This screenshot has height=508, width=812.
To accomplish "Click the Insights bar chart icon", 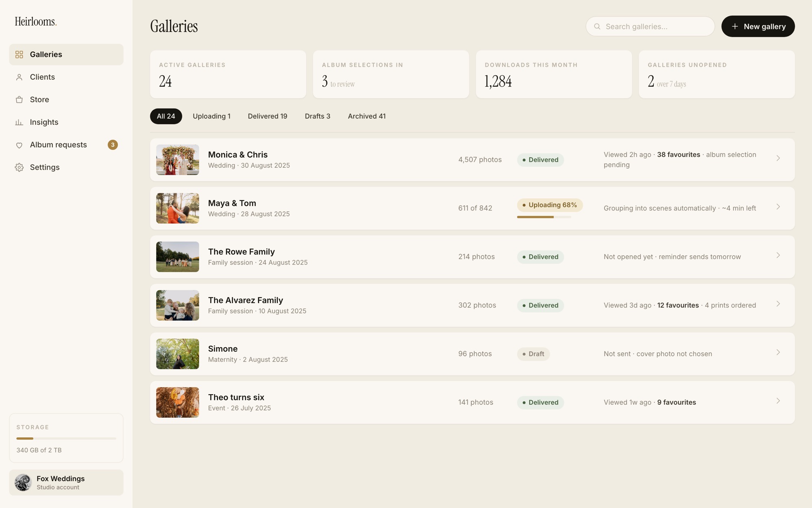I will click(x=19, y=122).
